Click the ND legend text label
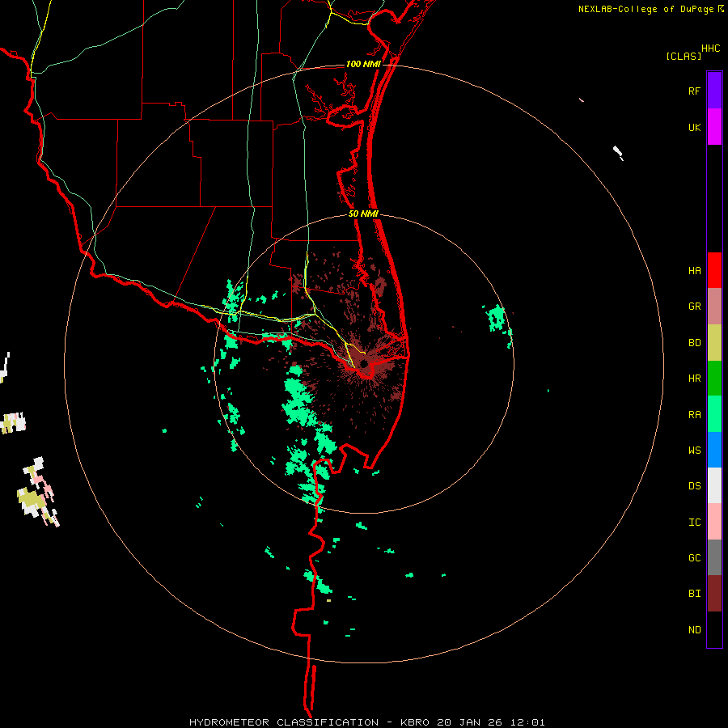This screenshot has height=728, width=728. [694, 629]
